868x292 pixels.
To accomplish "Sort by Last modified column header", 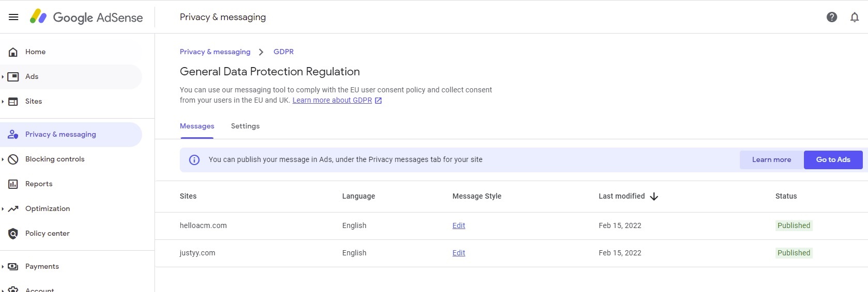I will tap(622, 196).
